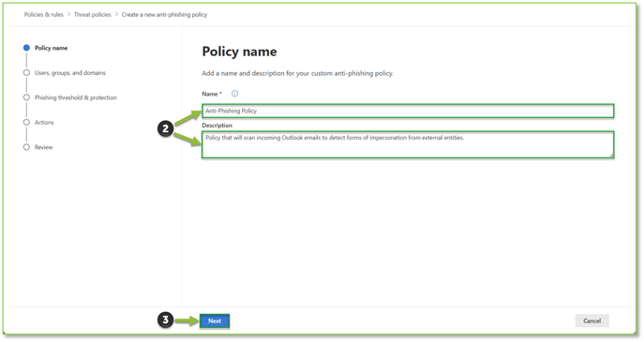Click the Name field info icon

[x=234, y=94]
